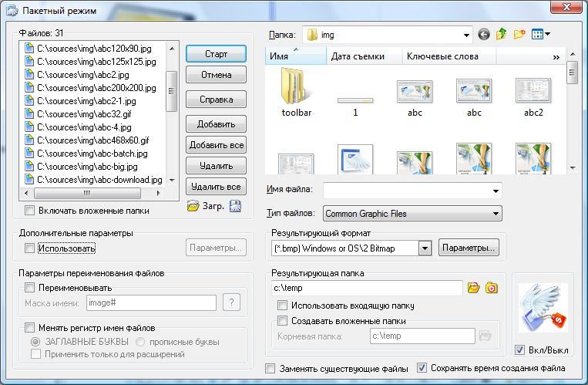Select thumbnail named 1
The width and height of the screenshot is (588, 385).
(x=355, y=100)
